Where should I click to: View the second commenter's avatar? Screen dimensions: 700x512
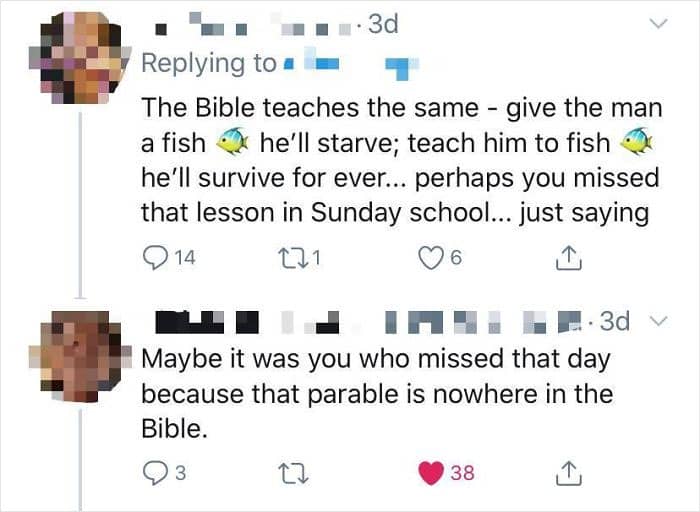80,355
